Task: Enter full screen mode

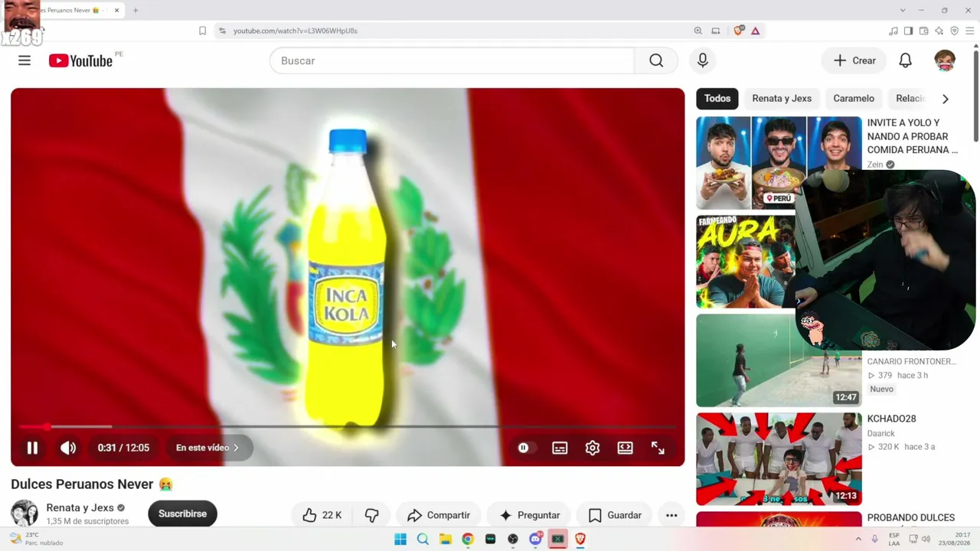Action: [658, 448]
